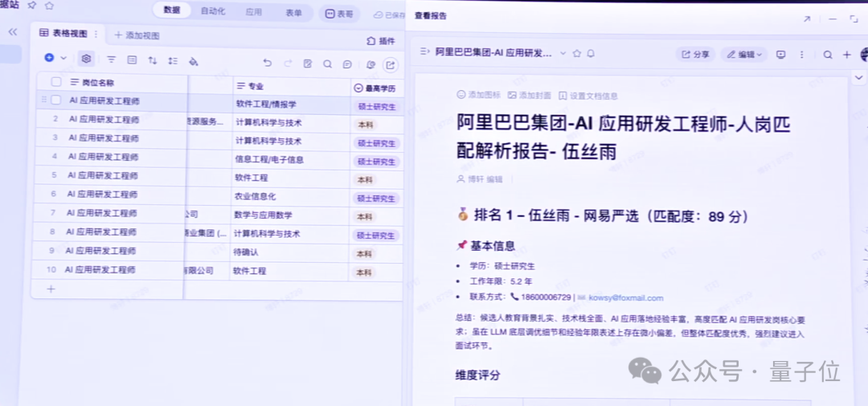Open the group-by icon in table toolbar
The height and width of the screenshot is (406, 868).
click(x=132, y=59)
